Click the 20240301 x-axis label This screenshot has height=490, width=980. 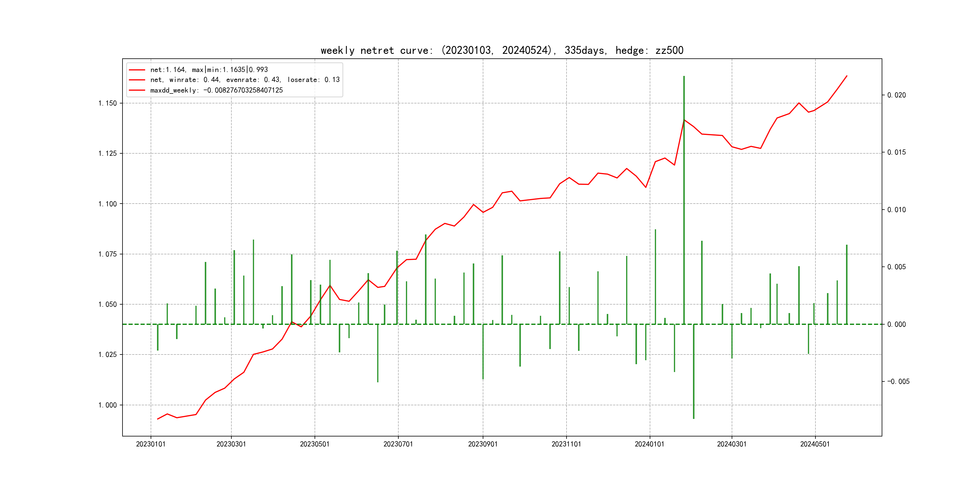click(x=732, y=444)
